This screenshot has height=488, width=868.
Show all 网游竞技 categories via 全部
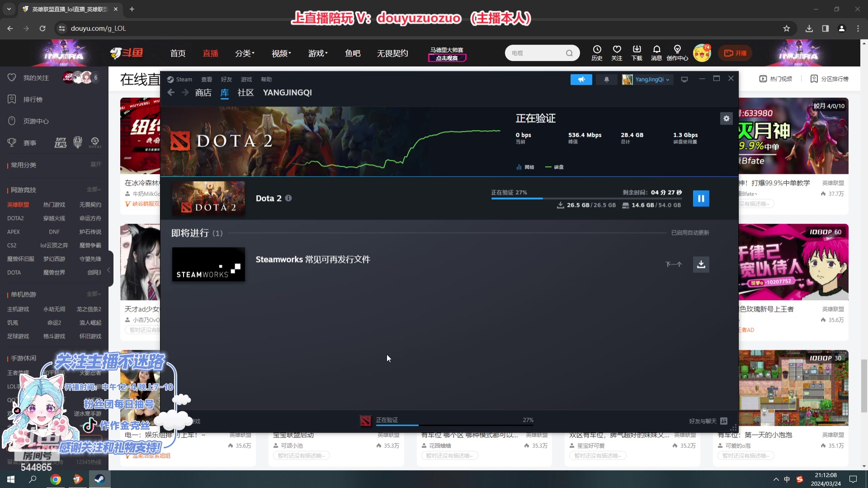coord(94,189)
